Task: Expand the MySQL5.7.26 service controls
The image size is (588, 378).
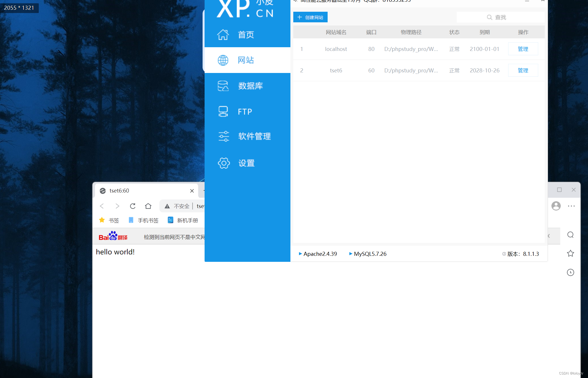Action: click(351, 254)
